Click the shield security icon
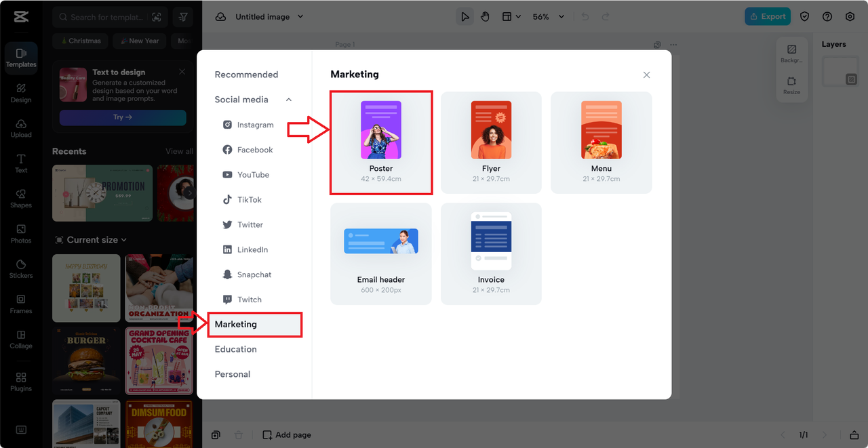Screen dimensions: 868x448 point(805,17)
